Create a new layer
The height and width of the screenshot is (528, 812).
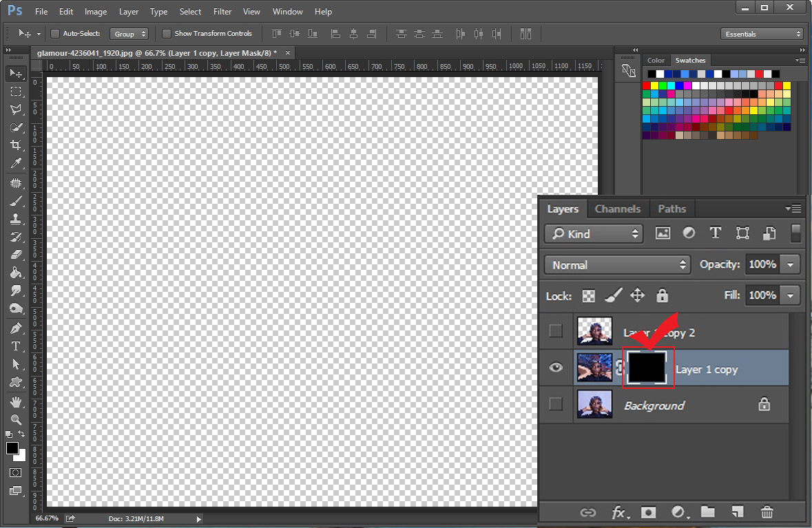738,512
